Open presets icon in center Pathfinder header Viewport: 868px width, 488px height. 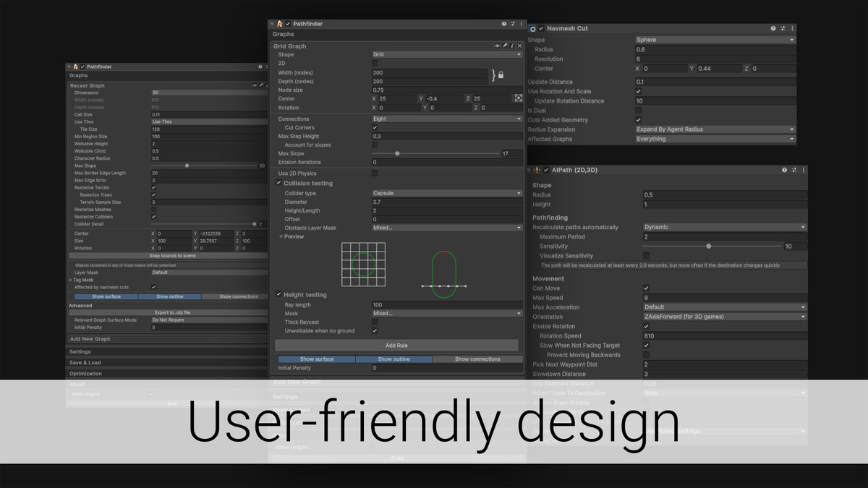pos(513,24)
